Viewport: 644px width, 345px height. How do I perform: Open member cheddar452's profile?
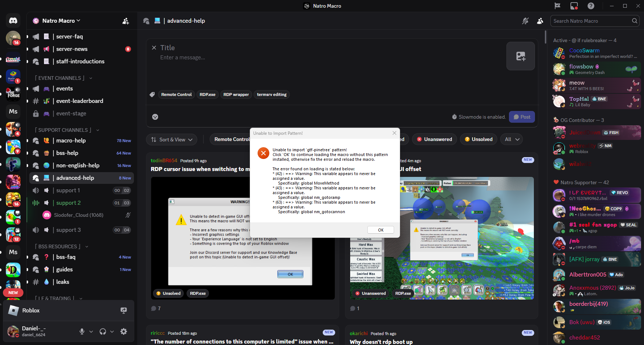[596, 338]
